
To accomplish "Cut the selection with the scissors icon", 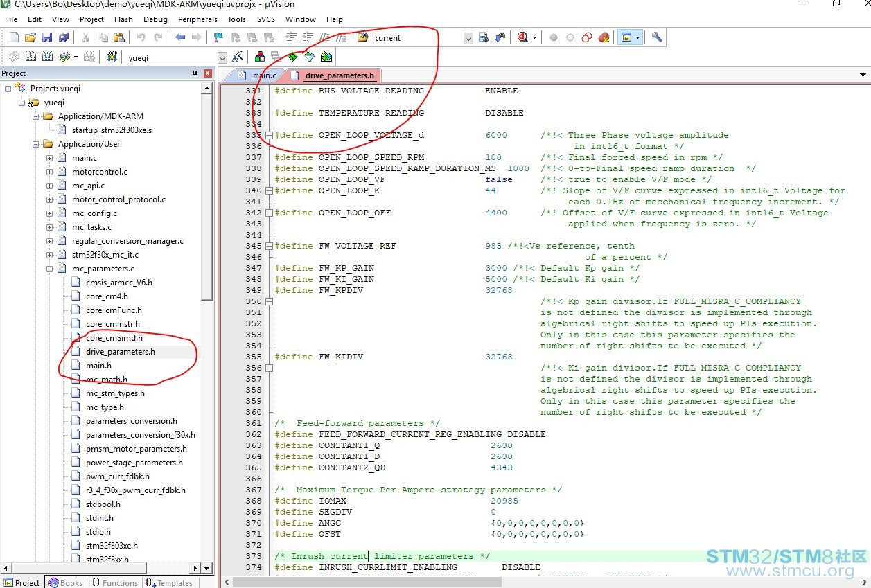I will (85, 37).
